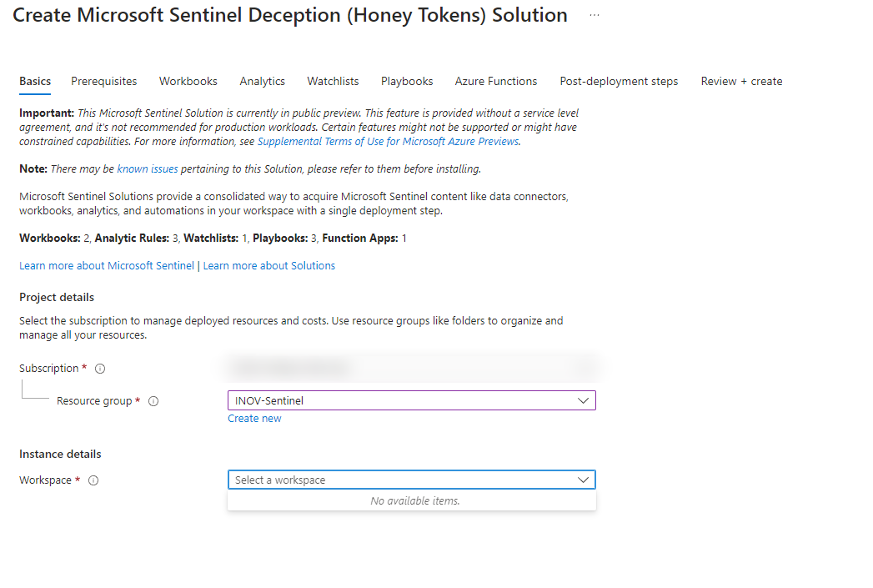Click Create new under Resource group
Viewport: 873px width, 588px height.
(254, 418)
